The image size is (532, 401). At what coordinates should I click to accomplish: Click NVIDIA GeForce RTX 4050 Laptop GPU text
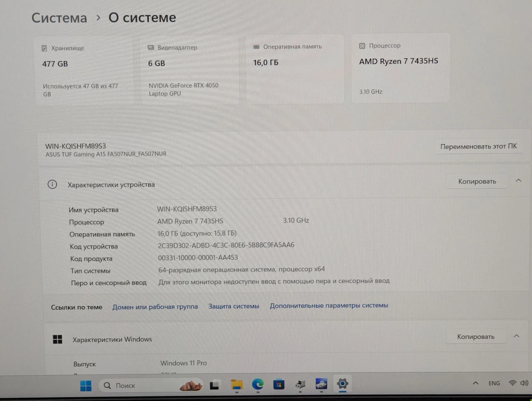tap(183, 89)
